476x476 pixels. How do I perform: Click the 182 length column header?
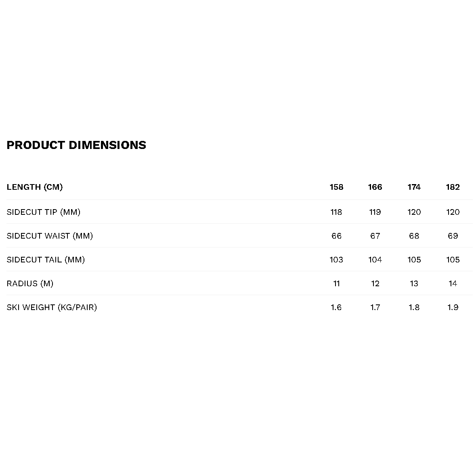[x=453, y=187]
